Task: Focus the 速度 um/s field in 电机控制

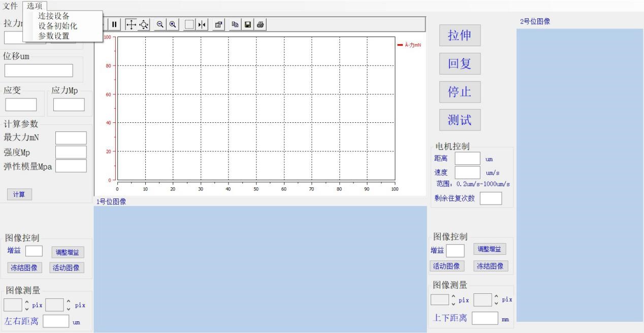Action: click(467, 173)
